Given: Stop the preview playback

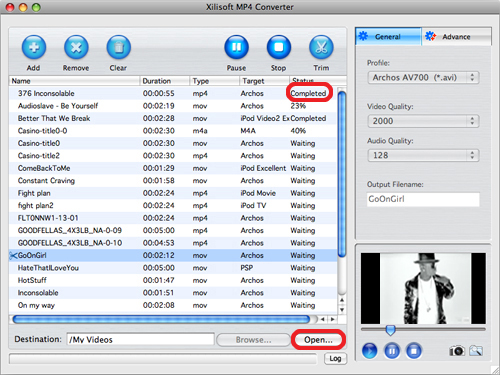Looking at the screenshot, I should pos(414,351).
